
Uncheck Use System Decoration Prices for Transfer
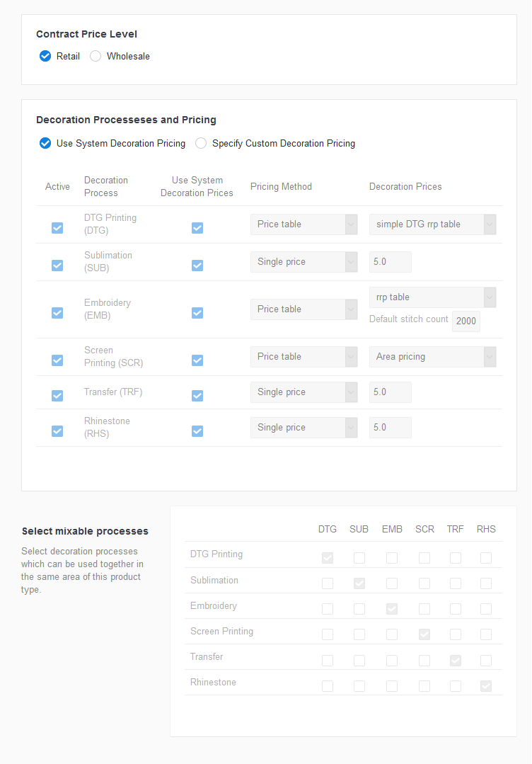(x=197, y=395)
